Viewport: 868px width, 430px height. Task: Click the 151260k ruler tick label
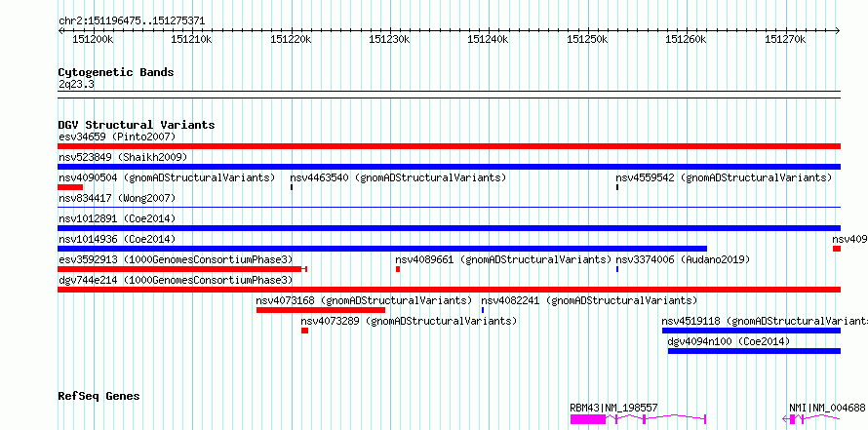[687, 39]
